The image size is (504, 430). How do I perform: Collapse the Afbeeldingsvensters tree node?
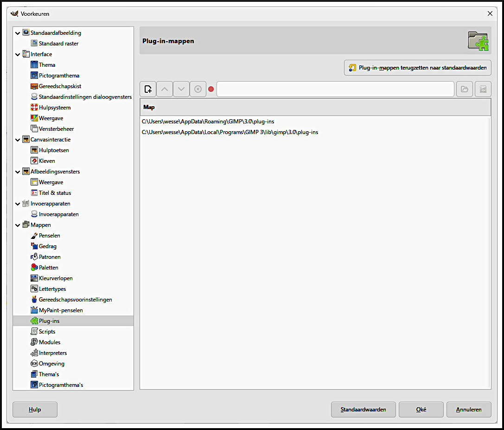pyautogui.click(x=18, y=172)
